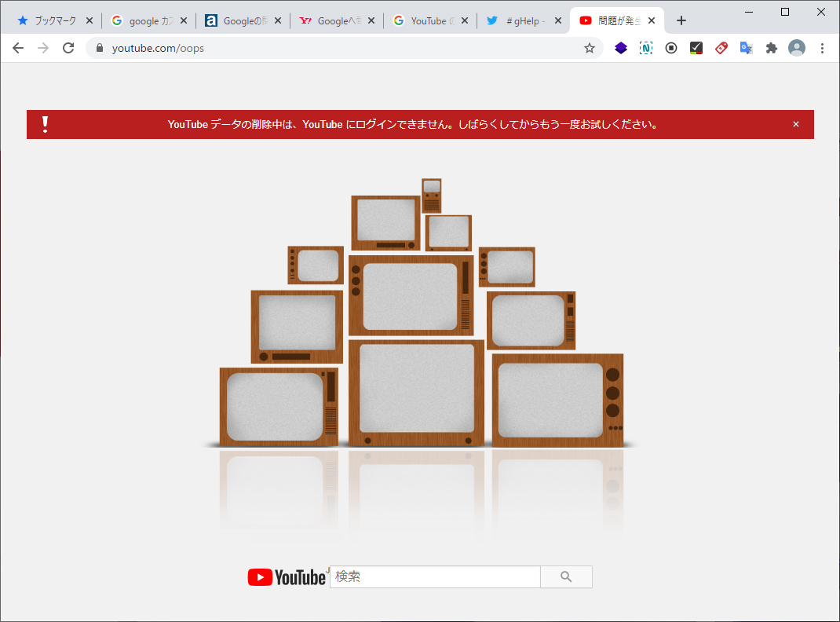
Task: Click the error message about YouTube データの削除中
Action: point(412,124)
